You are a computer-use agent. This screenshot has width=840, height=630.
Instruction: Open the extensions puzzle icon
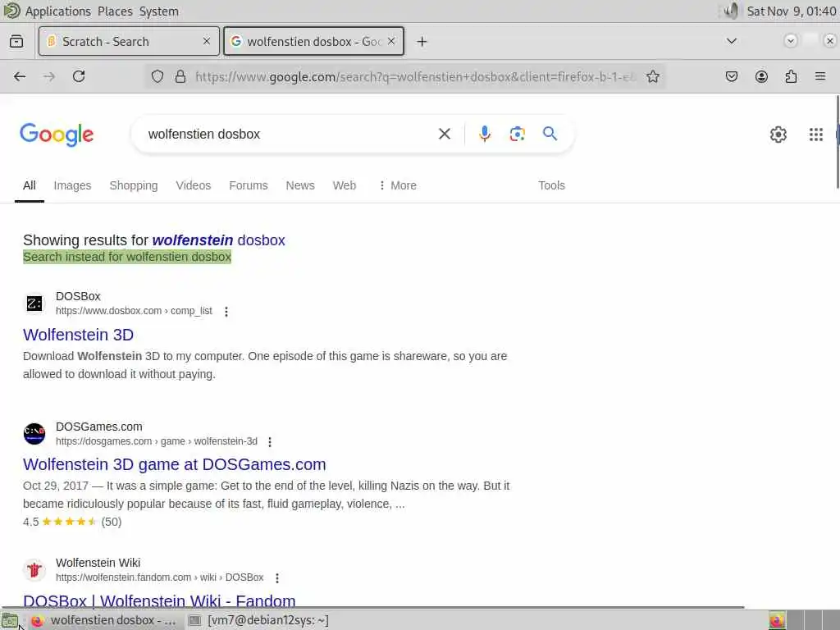tap(791, 76)
